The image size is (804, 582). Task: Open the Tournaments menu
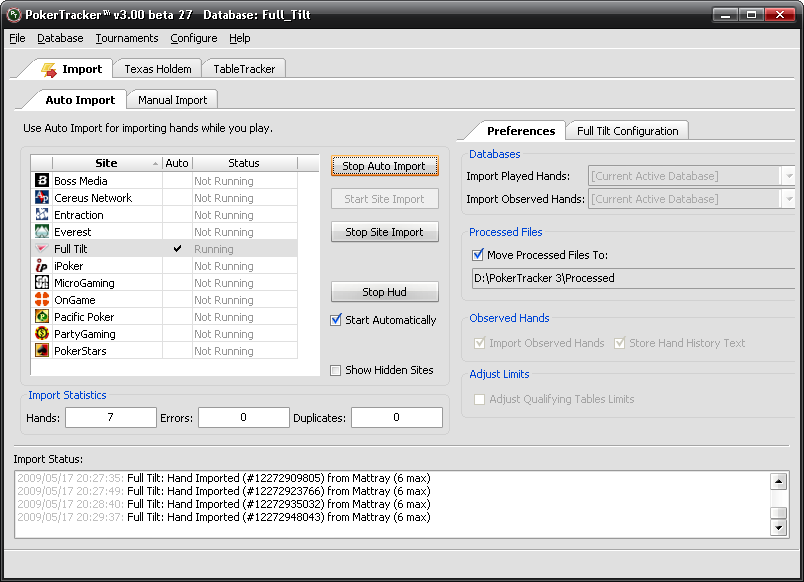point(127,38)
